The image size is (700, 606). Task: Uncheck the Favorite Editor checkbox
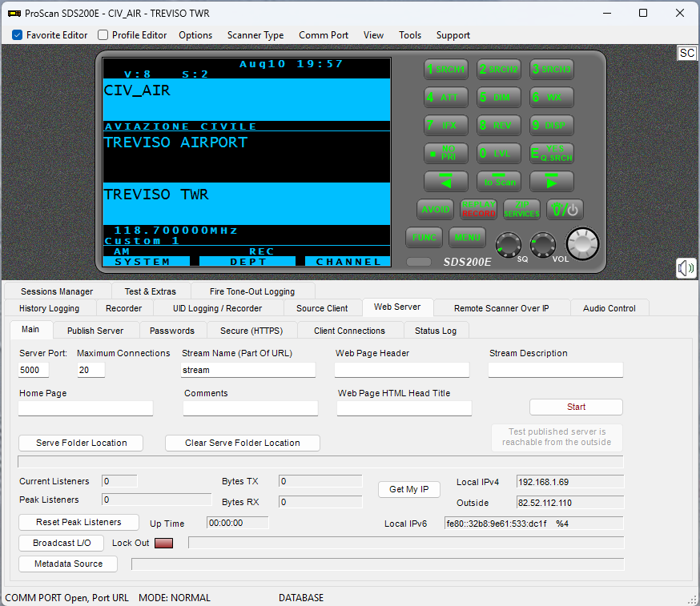pyautogui.click(x=17, y=34)
